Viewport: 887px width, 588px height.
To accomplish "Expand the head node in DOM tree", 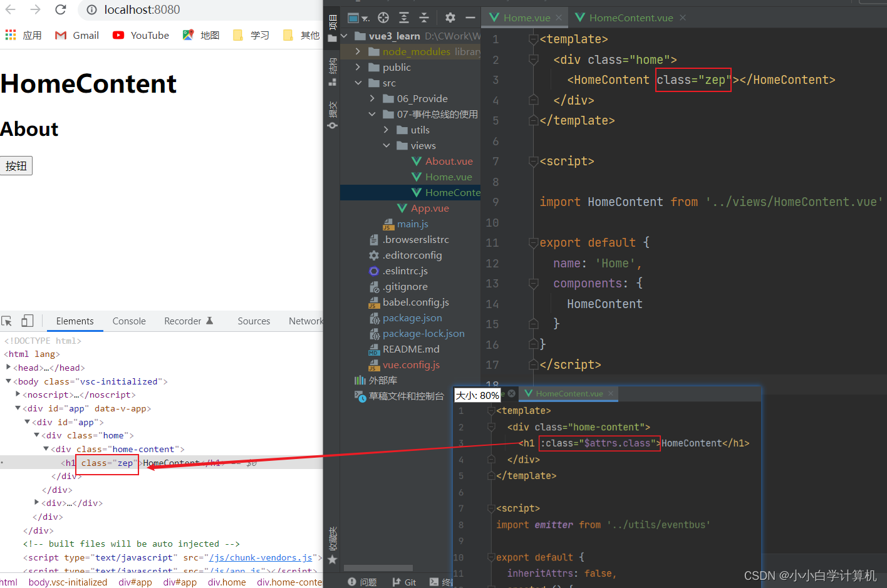I will coord(8,368).
